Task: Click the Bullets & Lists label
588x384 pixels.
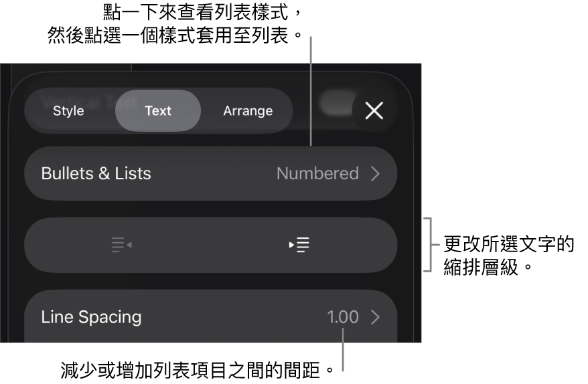Action: click(96, 174)
